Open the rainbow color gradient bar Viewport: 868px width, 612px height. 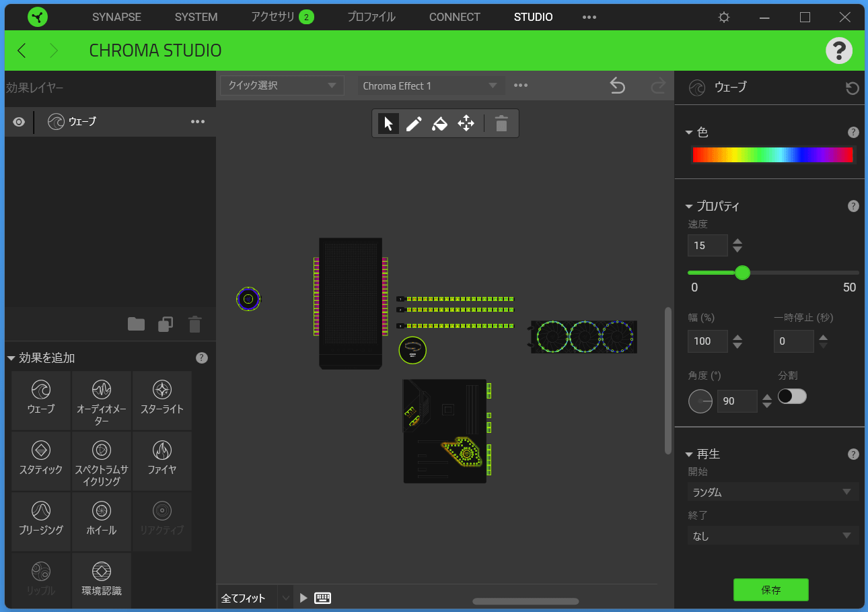click(773, 155)
